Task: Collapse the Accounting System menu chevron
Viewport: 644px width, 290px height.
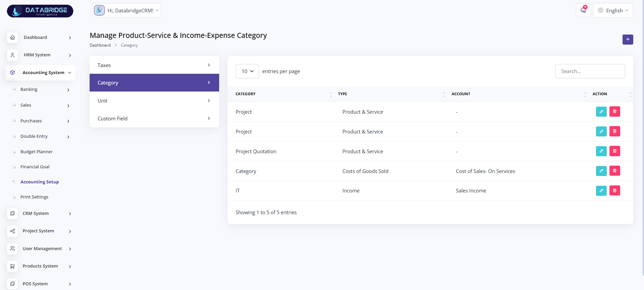Action: pos(70,73)
